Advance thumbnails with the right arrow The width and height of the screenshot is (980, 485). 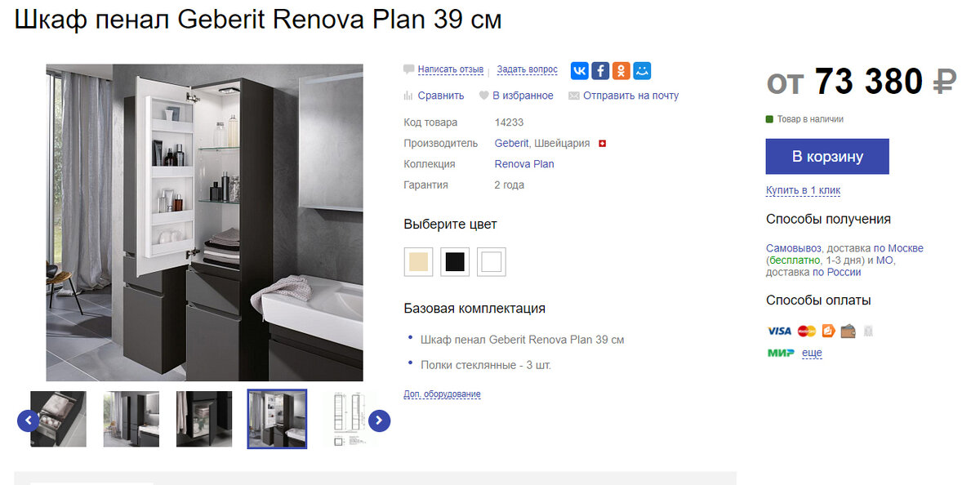pos(379,421)
